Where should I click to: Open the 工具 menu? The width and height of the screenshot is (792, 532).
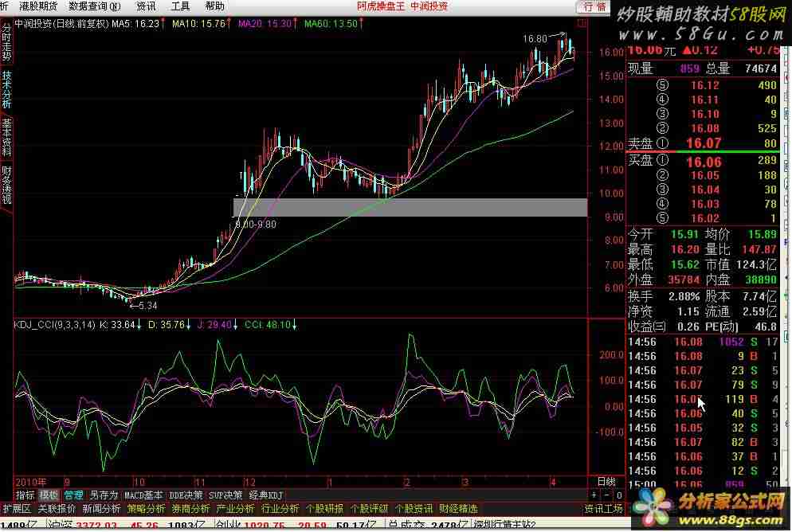point(180,6)
